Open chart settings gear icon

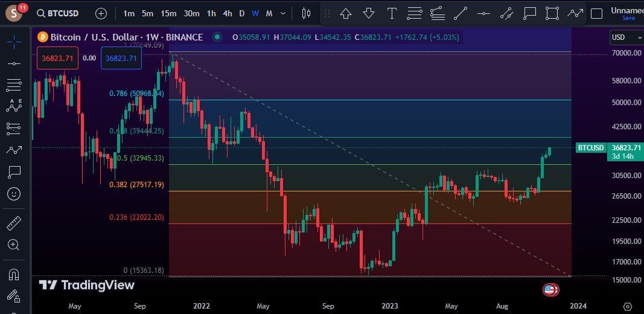coord(628,306)
